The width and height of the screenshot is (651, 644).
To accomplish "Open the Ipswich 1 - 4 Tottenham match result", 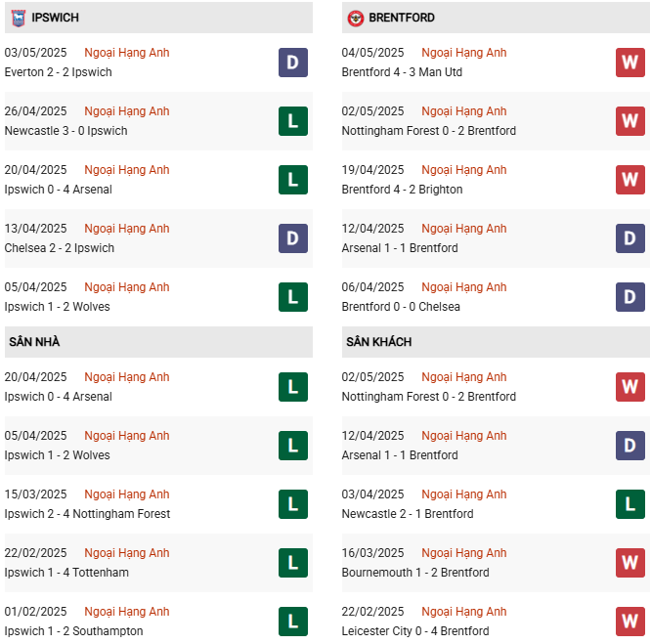I will (x=66, y=573).
